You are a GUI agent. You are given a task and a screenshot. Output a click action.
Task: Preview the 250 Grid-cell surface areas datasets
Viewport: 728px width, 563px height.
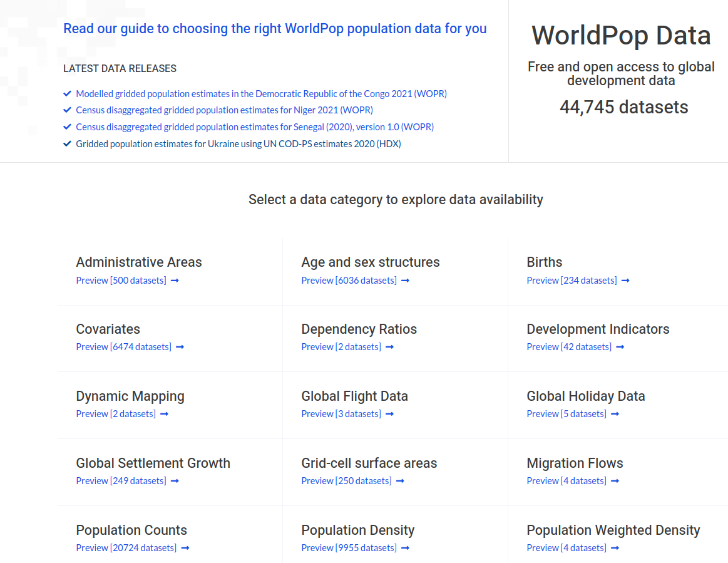click(346, 481)
